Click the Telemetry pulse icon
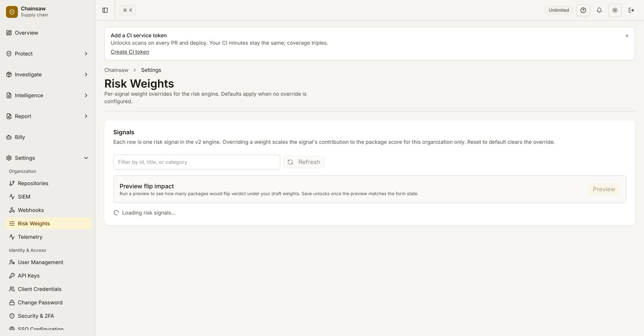 click(x=12, y=237)
